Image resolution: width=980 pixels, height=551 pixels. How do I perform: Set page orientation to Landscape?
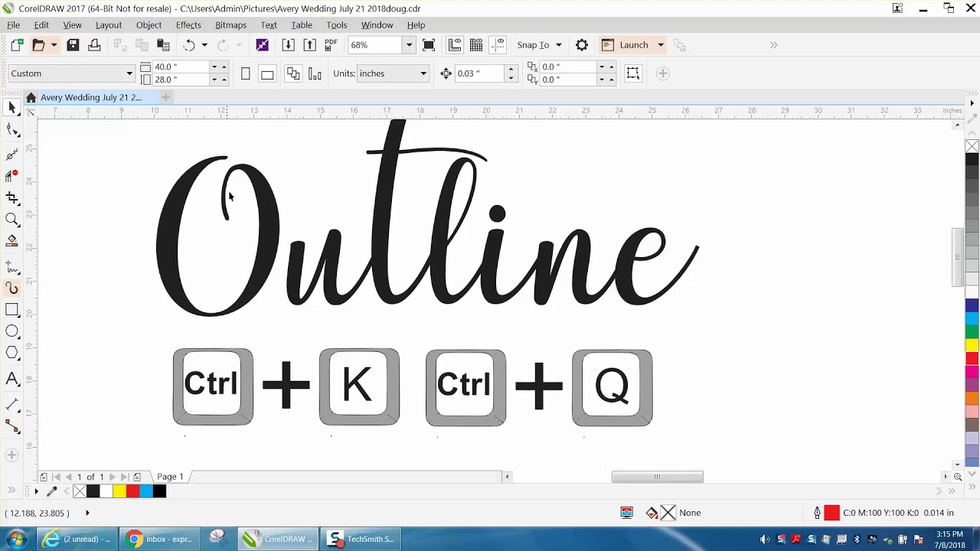pyautogui.click(x=266, y=73)
